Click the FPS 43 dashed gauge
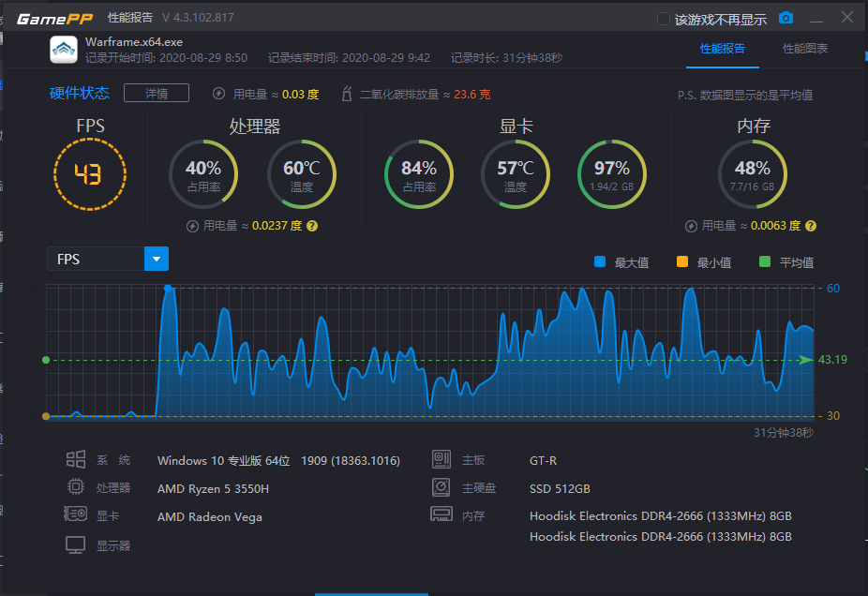The height and width of the screenshot is (596, 868). pos(90,174)
